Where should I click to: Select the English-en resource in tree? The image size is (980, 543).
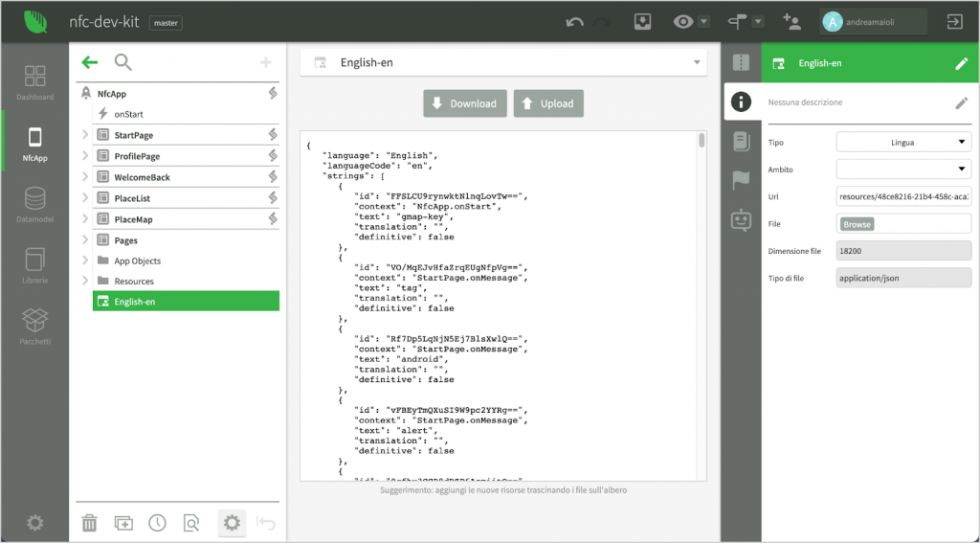tap(187, 301)
